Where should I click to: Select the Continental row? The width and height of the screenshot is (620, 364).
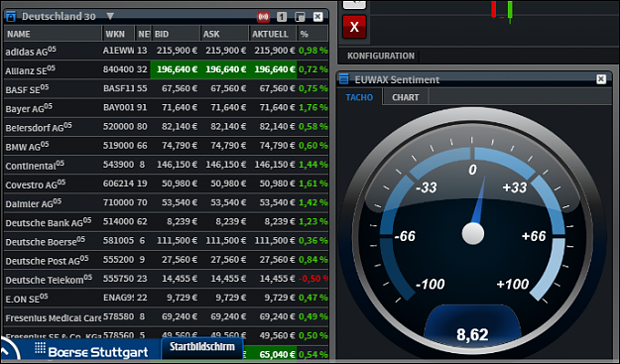tap(166, 165)
